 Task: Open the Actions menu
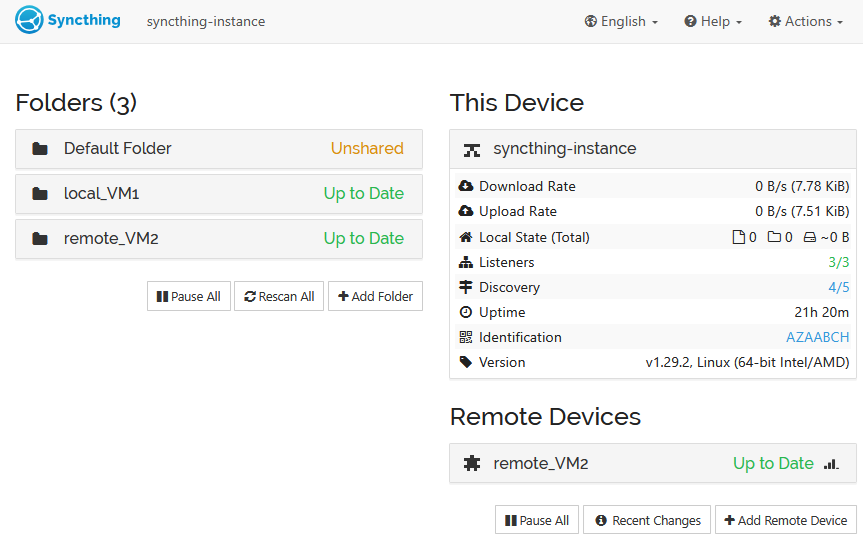806,21
